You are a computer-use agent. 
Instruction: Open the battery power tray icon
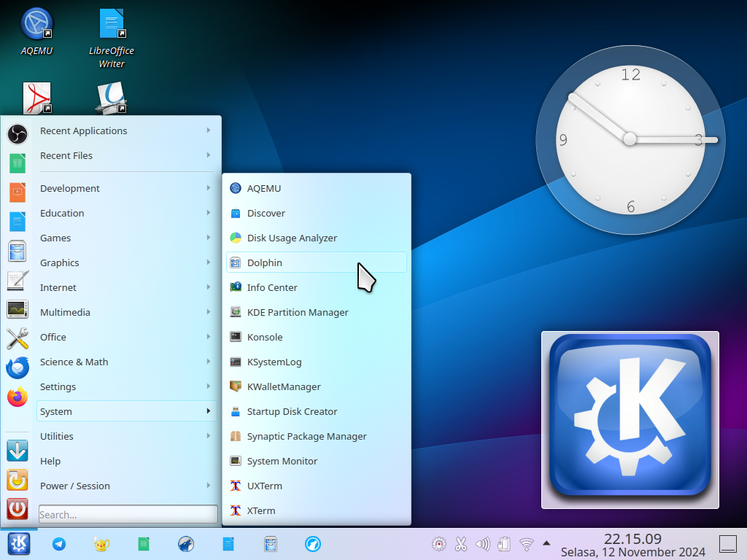click(504, 544)
